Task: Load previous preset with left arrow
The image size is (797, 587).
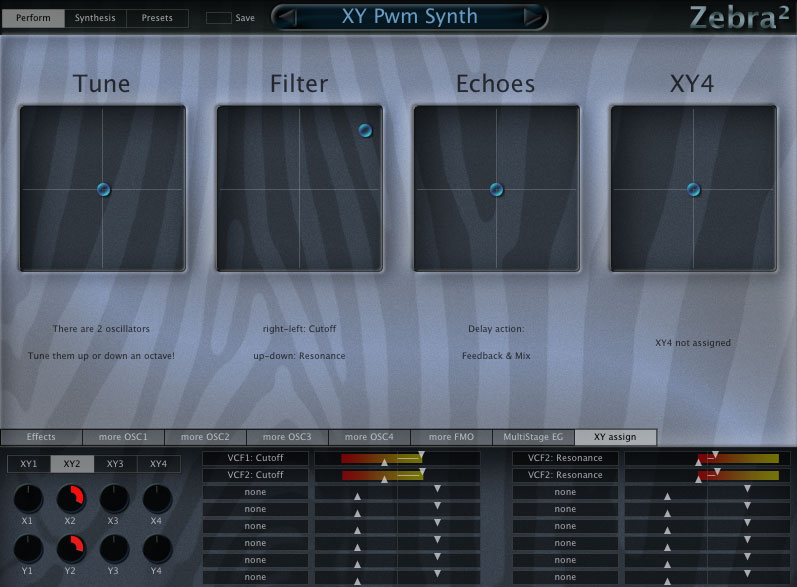Action: [x=288, y=17]
